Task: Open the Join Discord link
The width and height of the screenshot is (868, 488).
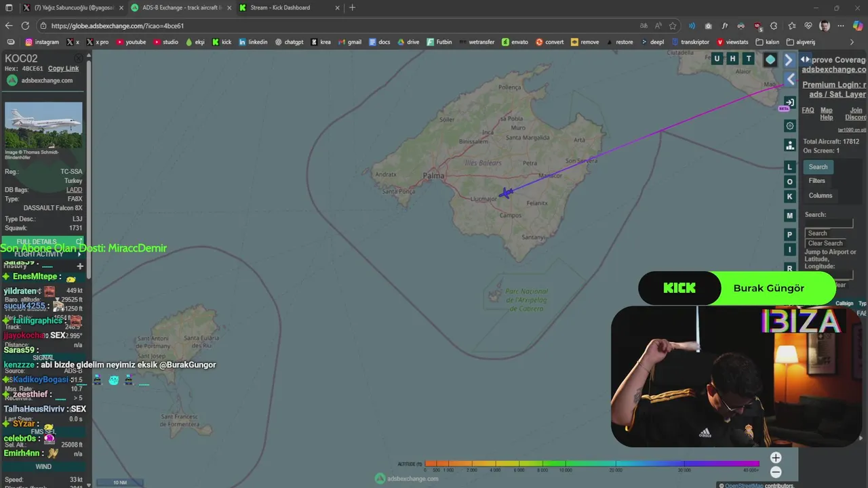Action: click(x=856, y=114)
